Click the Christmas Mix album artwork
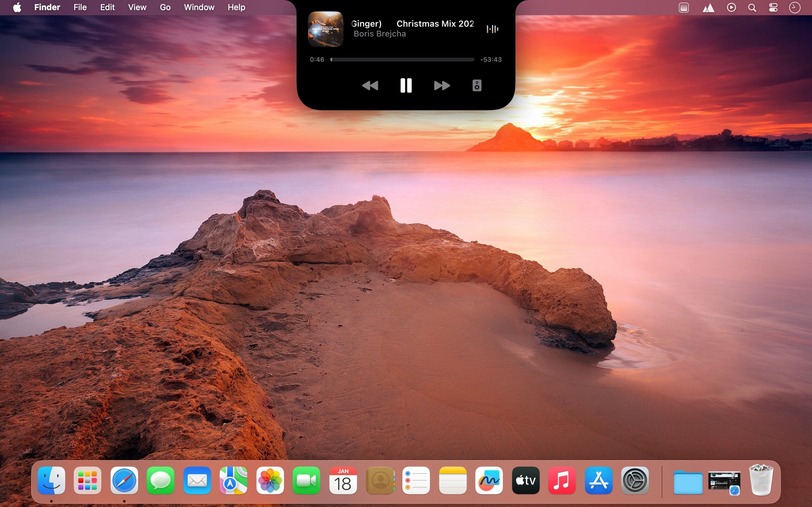812x507 pixels. coord(325,29)
